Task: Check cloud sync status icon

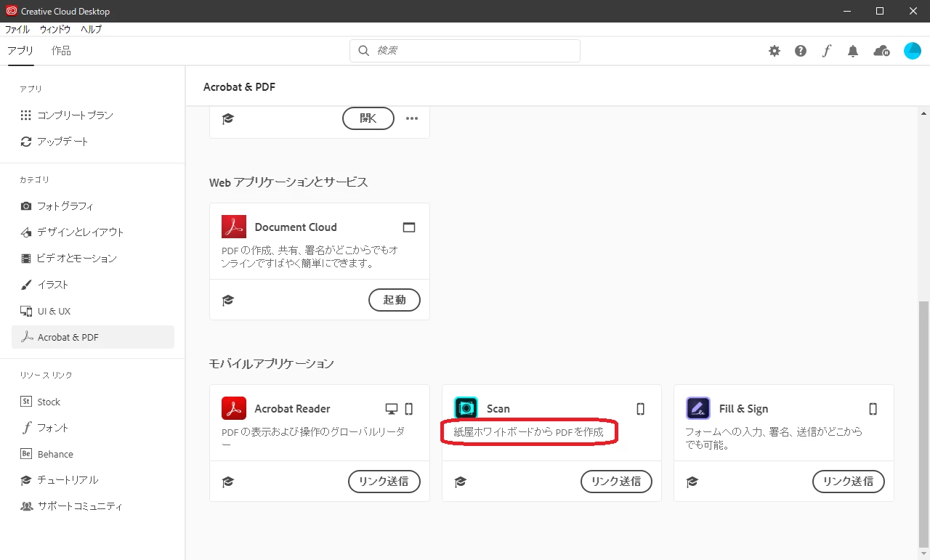Action: click(881, 51)
